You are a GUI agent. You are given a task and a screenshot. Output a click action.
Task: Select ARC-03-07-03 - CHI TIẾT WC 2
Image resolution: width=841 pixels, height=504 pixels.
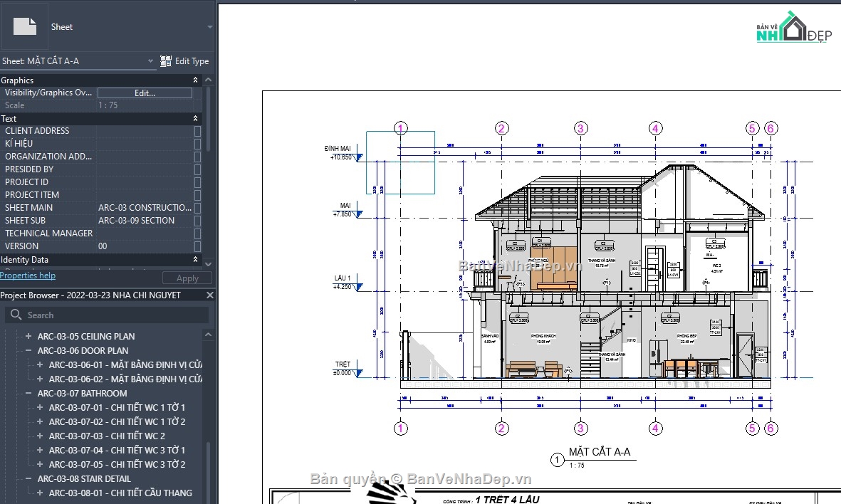tap(107, 436)
